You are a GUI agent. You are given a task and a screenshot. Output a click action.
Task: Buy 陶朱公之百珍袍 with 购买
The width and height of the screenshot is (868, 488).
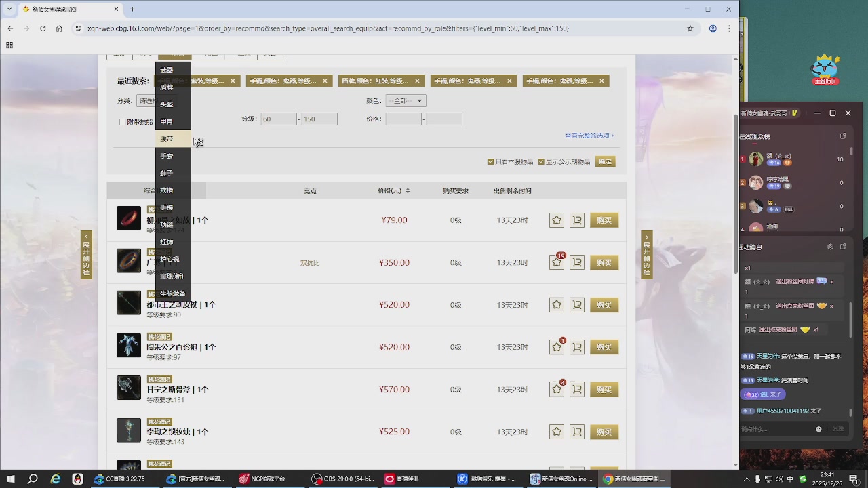coord(604,347)
